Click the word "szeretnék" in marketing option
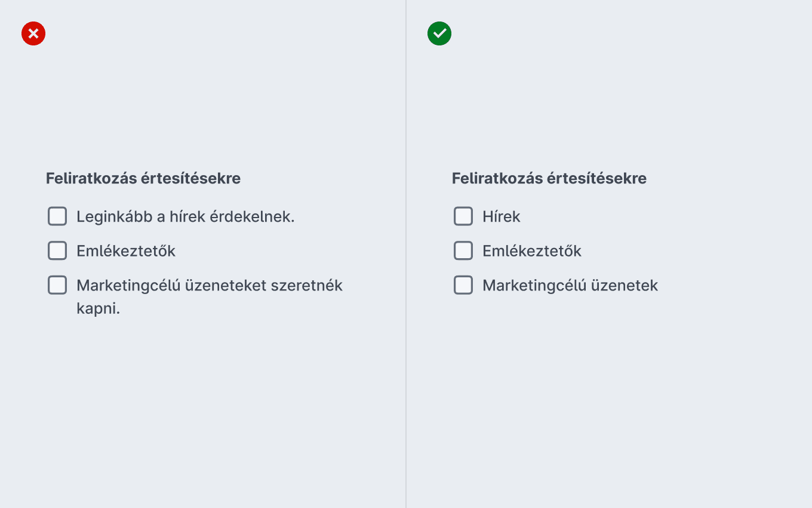812x508 pixels. pos(307,286)
